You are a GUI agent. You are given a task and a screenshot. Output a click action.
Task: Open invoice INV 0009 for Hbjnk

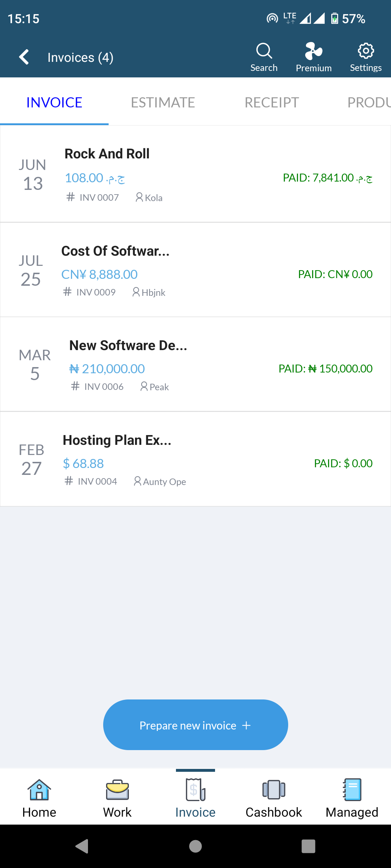195,270
